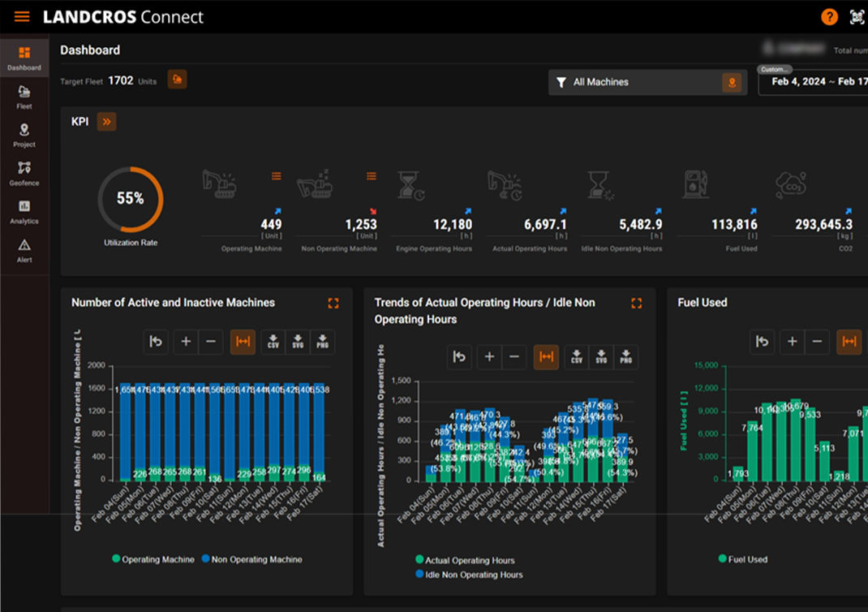The width and height of the screenshot is (868, 612).
Task: Go to Dashboard in the sidebar
Action: (x=24, y=58)
